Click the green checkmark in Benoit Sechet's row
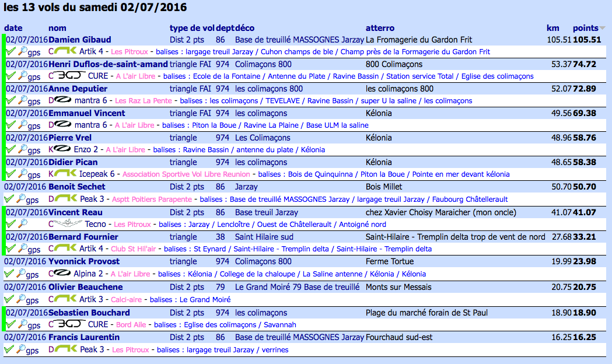This screenshot has height=364, width=612. tap(9, 199)
